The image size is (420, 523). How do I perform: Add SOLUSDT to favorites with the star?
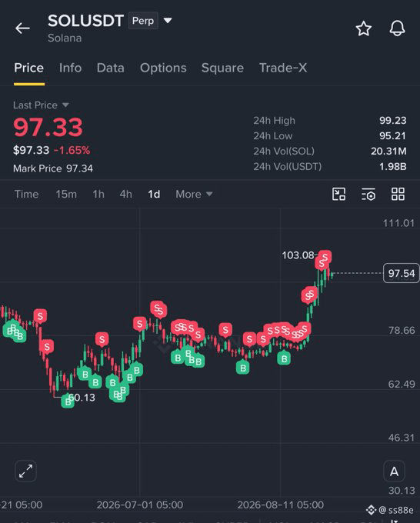point(364,28)
